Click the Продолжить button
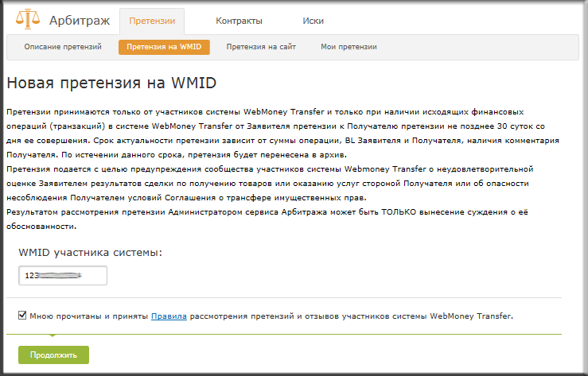This screenshot has width=588, height=376. (x=53, y=355)
